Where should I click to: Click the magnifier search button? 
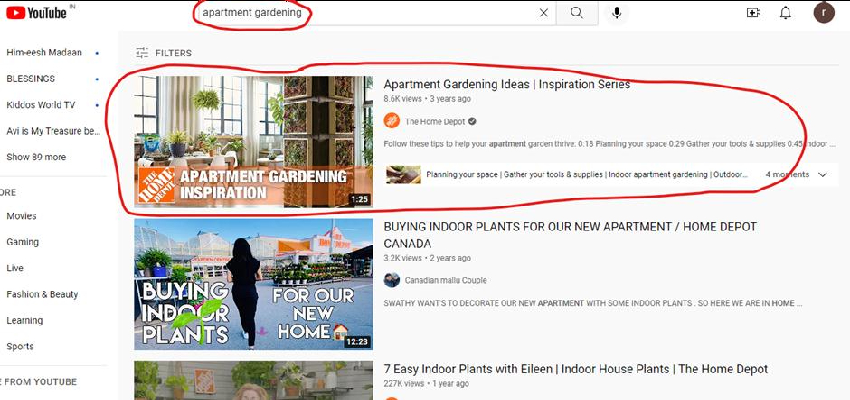pyautogui.click(x=577, y=13)
